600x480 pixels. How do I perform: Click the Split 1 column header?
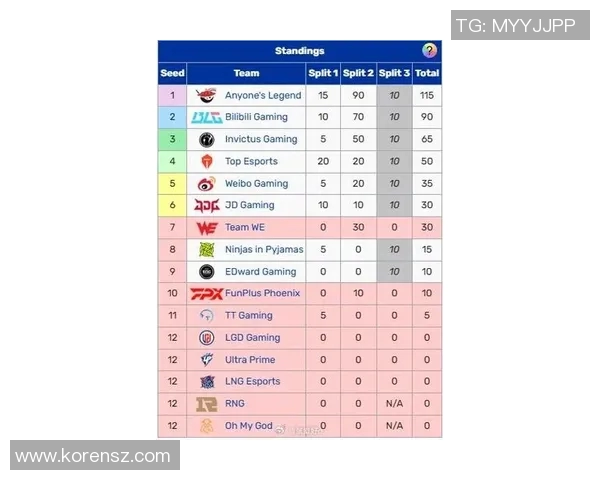323,73
